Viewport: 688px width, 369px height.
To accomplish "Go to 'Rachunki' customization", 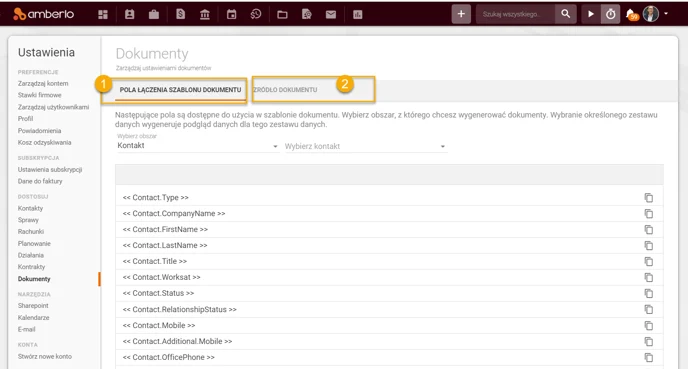I will tap(31, 232).
